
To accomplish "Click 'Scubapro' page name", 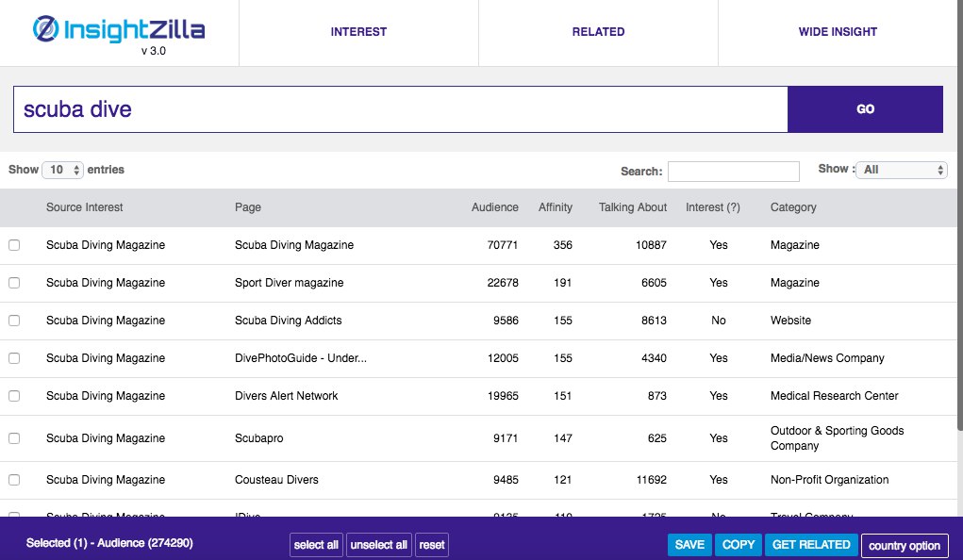I will pyautogui.click(x=258, y=438).
